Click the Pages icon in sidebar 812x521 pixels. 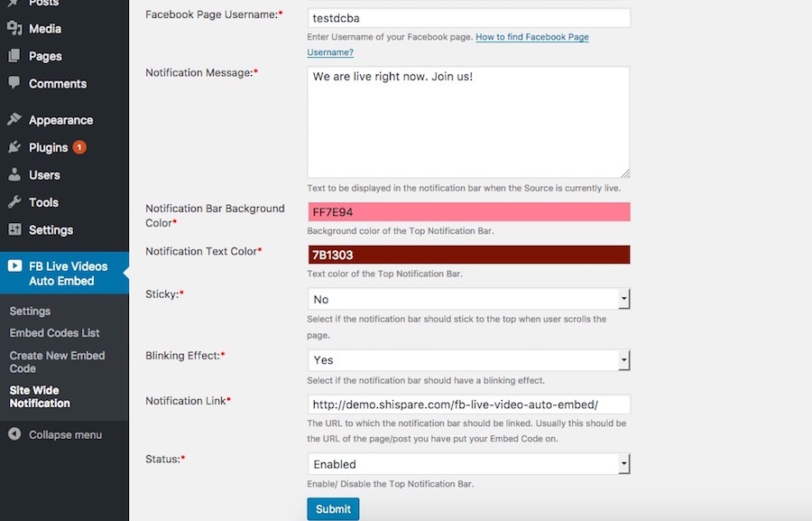[x=14, y=56]
